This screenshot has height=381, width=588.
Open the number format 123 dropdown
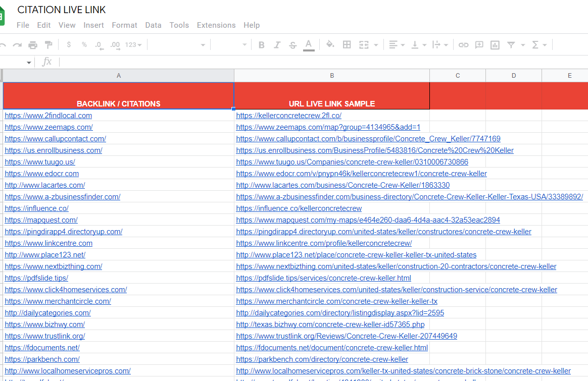(133, 45)
